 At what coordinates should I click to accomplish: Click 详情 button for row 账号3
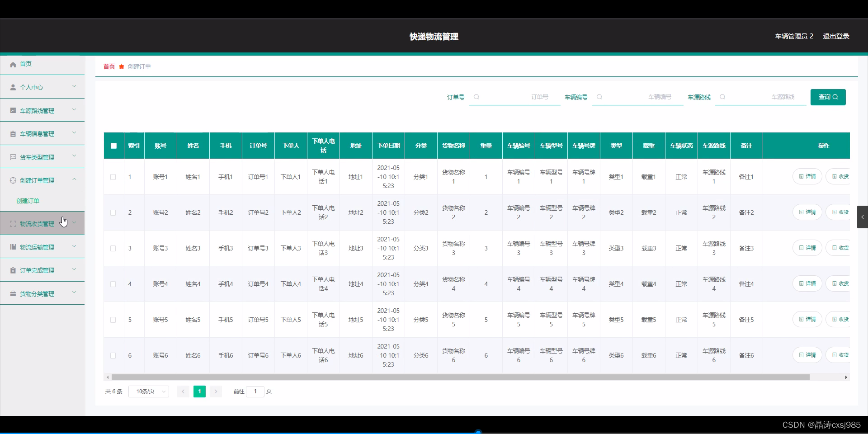(x=807, y=248)
